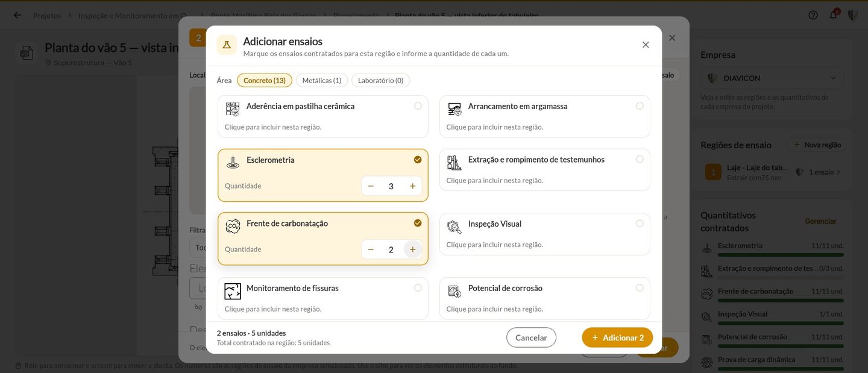The width and height of the screenshot is (868, 373).
Task: Select Arrancamento em argamassa radio
Action: [640, 106]
